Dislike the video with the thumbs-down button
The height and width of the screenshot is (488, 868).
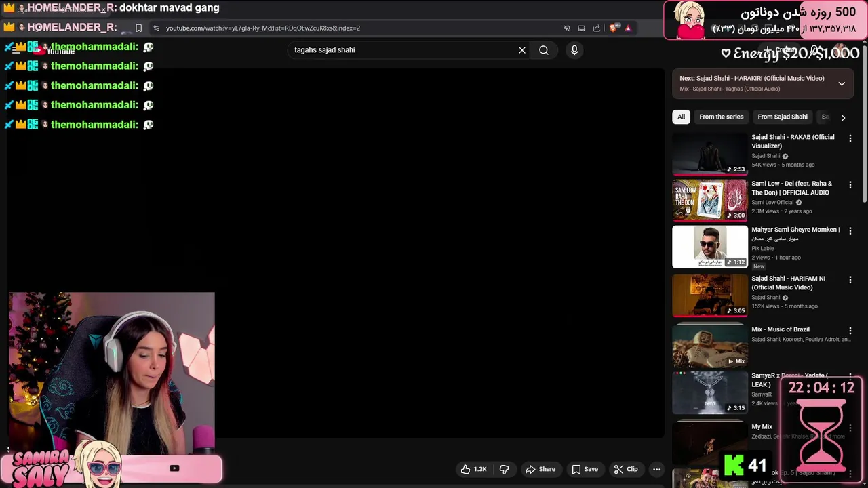point(504,469)
